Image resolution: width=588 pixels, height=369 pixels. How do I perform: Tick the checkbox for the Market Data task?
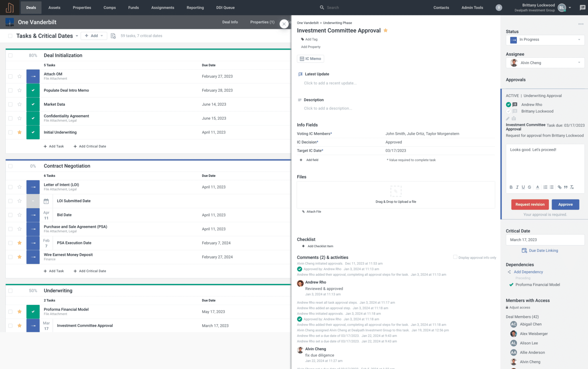click(10, 105)
